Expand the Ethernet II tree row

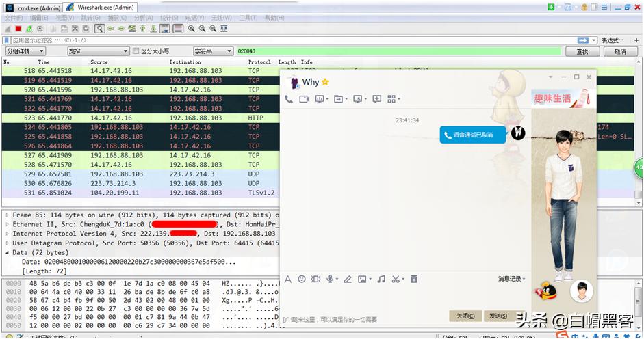coord(7,224)
